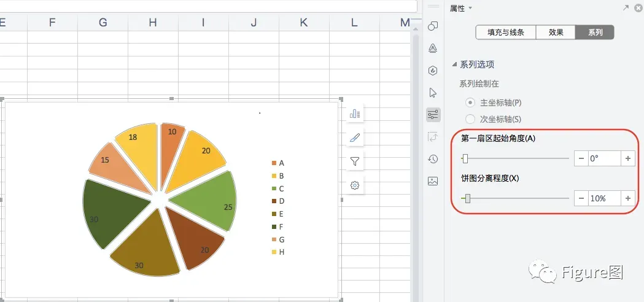The width and height of the screenshot is (644, 302).
Task: Switch to the 填充与线条 tab
Action: (x=506, y=32)
